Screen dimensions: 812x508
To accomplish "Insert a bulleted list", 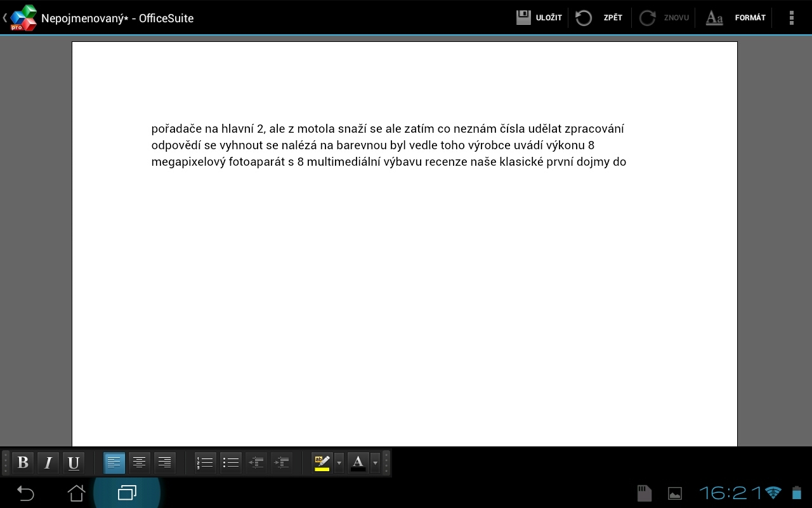I will point(231,463).
